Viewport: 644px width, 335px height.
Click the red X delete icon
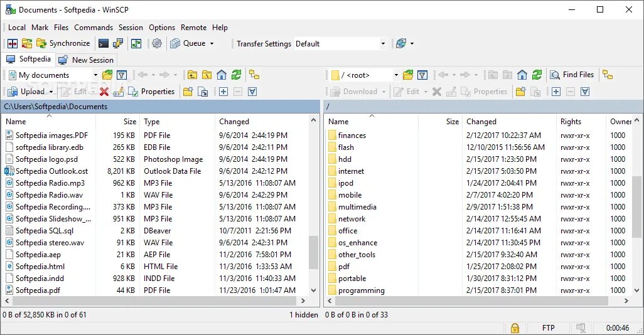click(104, 92)
